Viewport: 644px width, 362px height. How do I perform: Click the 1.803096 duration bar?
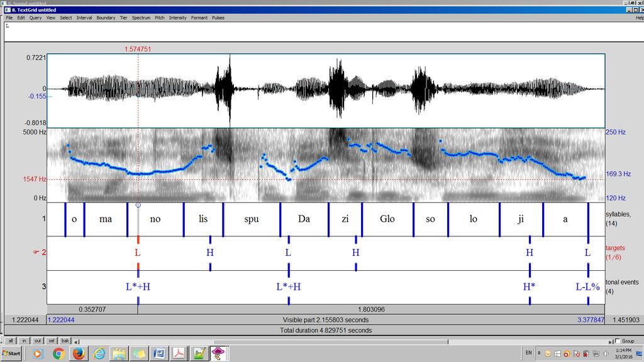click(371, 309)
